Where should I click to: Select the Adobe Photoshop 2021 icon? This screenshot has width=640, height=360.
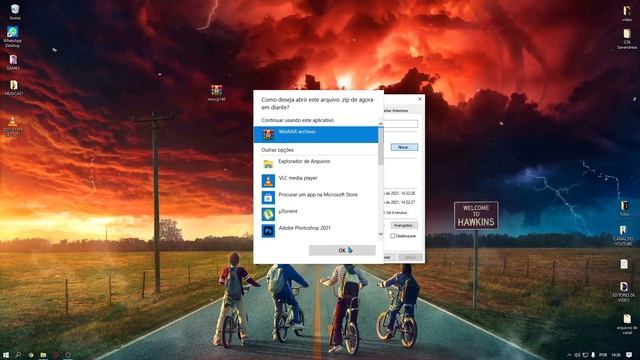[x=268, y=231]
